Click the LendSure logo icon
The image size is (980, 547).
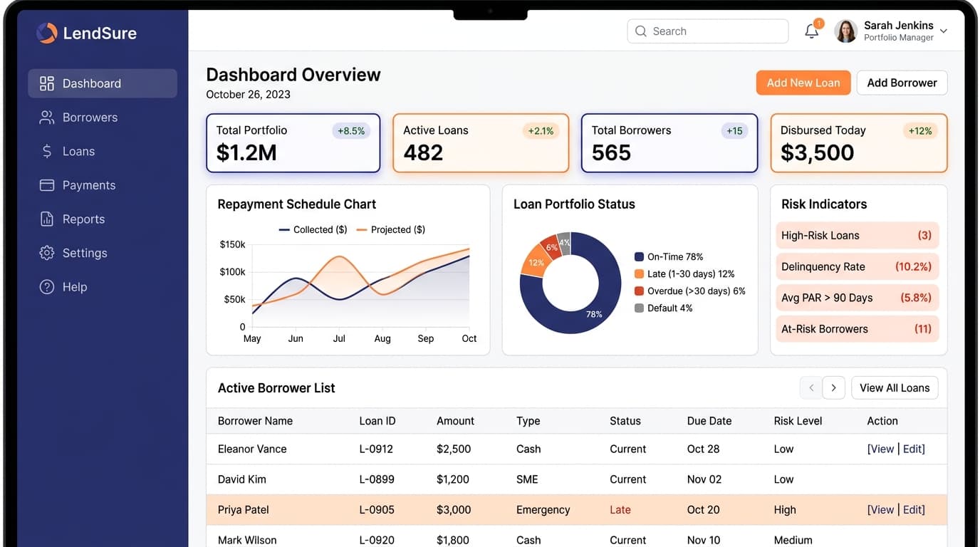[x=46, y=33]
